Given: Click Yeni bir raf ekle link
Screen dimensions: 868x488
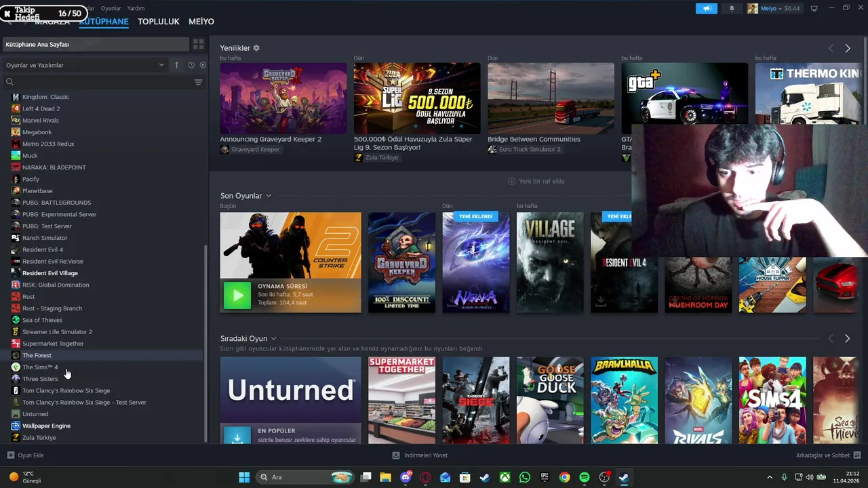Looking at the screenshot, I should tap(536, 181).
